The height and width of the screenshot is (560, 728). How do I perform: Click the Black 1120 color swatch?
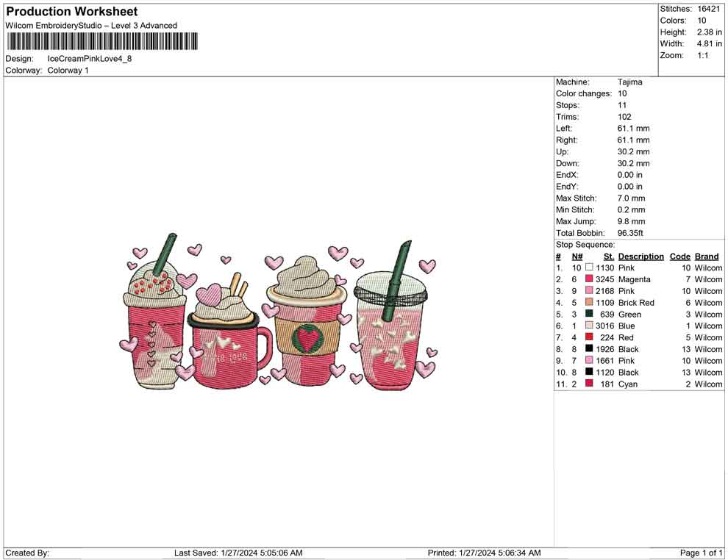tap(589, 372)
